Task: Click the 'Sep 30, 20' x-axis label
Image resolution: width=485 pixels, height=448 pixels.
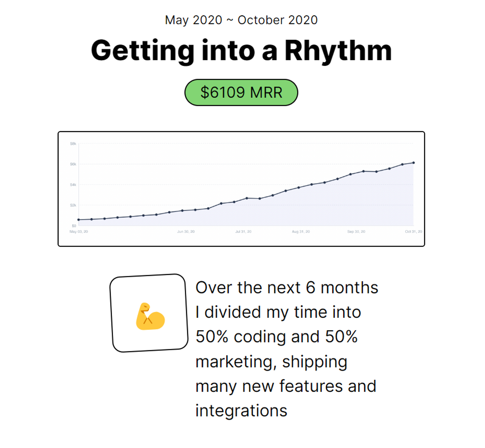Action: point(356,232)
